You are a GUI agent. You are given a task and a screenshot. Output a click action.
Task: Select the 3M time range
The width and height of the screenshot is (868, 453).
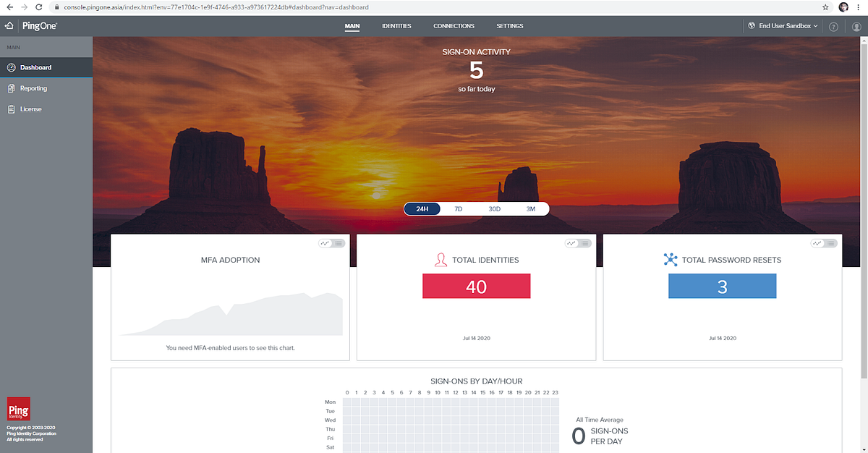pyautogui.click(x=530, y=208)
